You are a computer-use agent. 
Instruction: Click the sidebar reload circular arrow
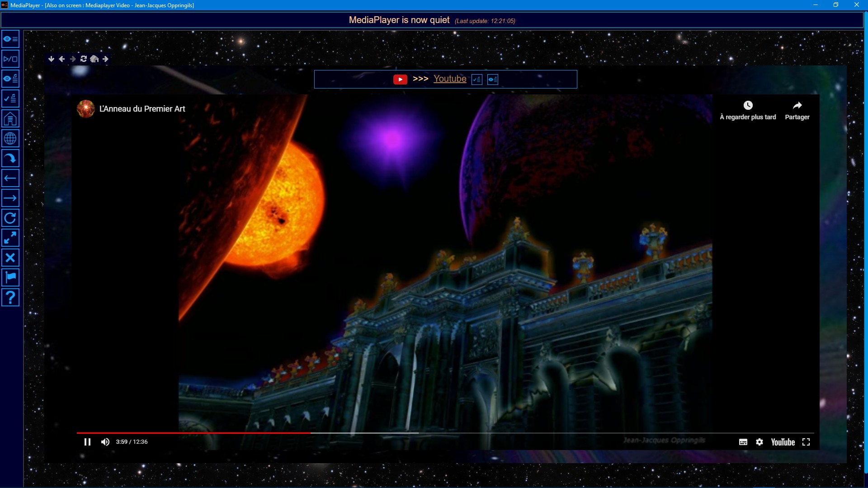pos(10,218)
